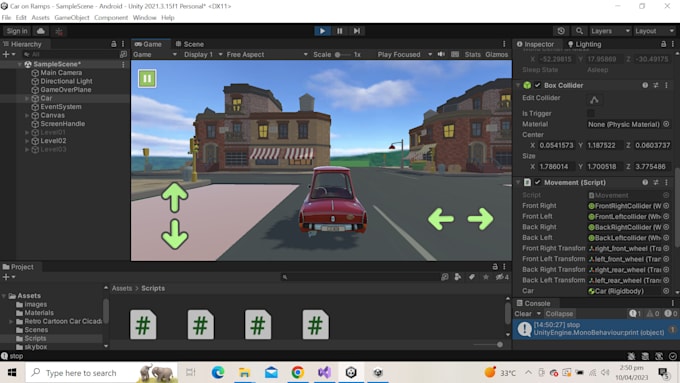The width and height of the screenshot is (680, 383).
Task: Disable the Movement script checkbox
Action: pyautogui.click(x=537, y=183)
